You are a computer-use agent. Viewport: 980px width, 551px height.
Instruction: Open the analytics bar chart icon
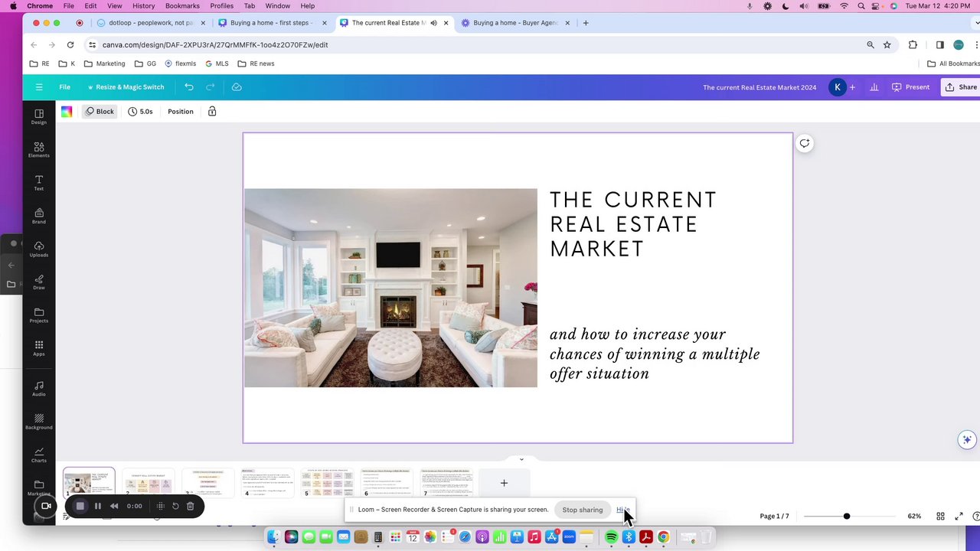tap(874, 87)
